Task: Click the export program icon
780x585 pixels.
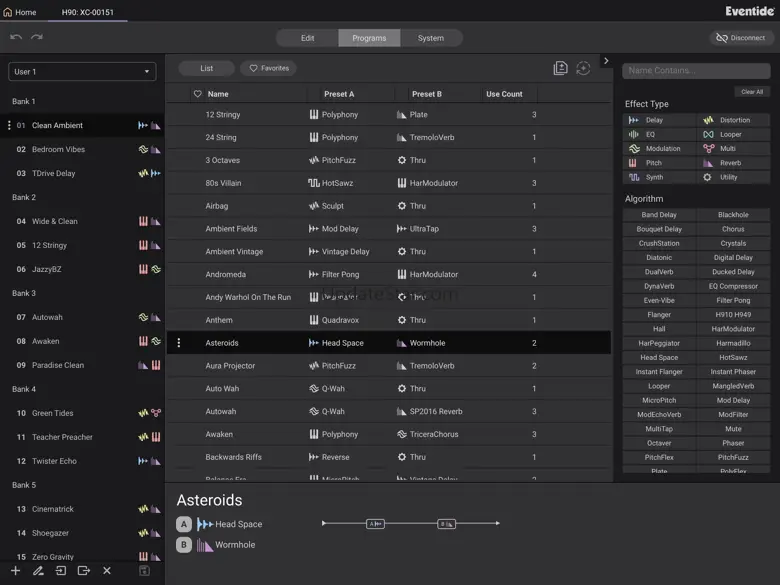Action: click(84, 571)
